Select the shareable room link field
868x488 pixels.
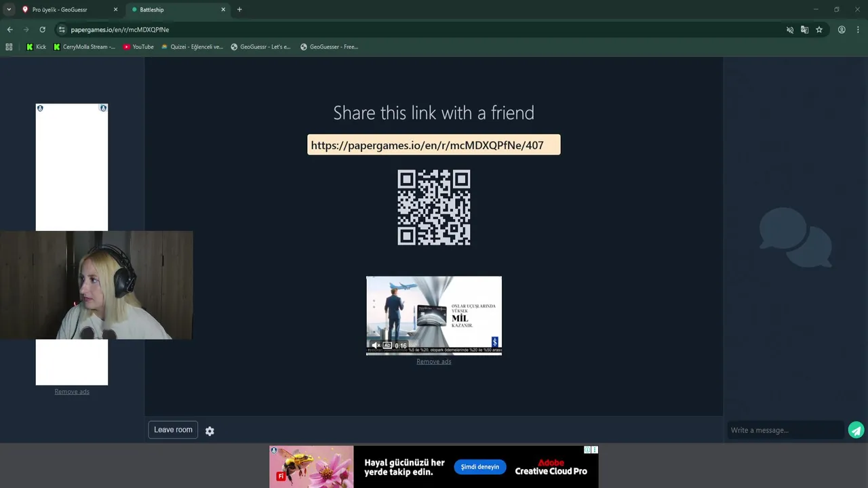click(434, 145)
